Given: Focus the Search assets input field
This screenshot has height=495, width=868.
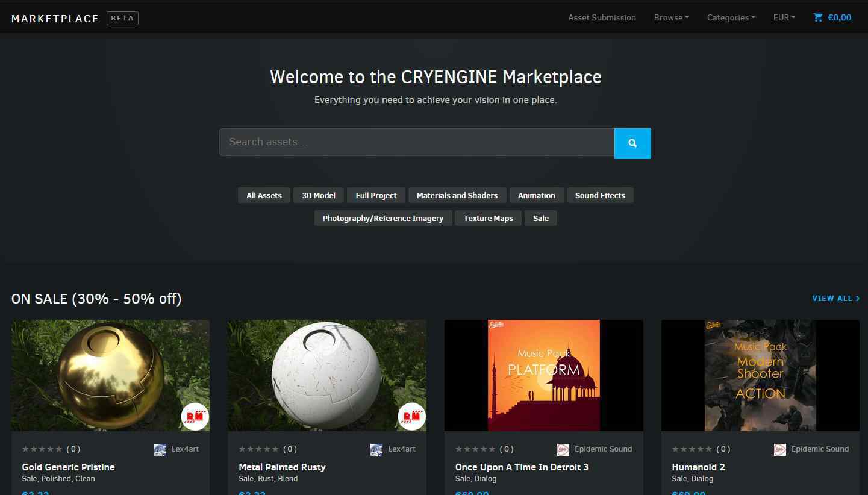Looking at the screenshot, I should [417, 142].
